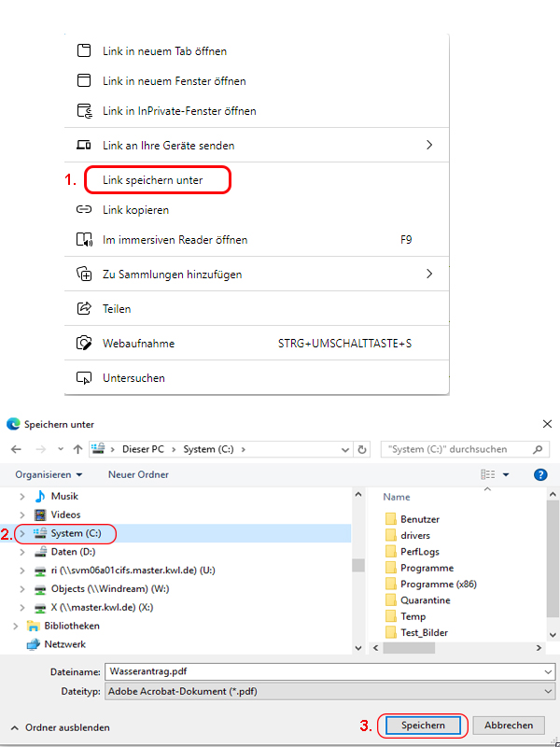Expand the Musik tree node
This screenshot has height=747, width=560.
tap(21, 497)
